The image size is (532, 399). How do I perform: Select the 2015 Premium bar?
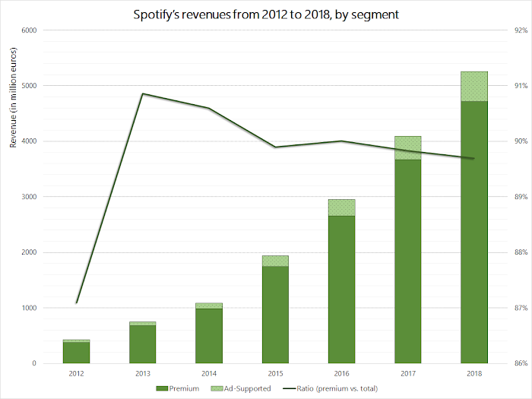[x=275, y=315]
